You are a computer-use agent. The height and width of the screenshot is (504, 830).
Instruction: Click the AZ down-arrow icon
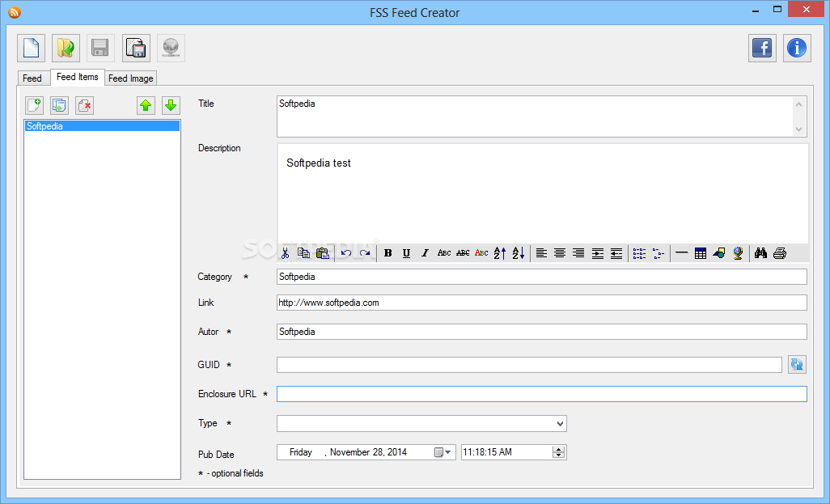[519, 253]
